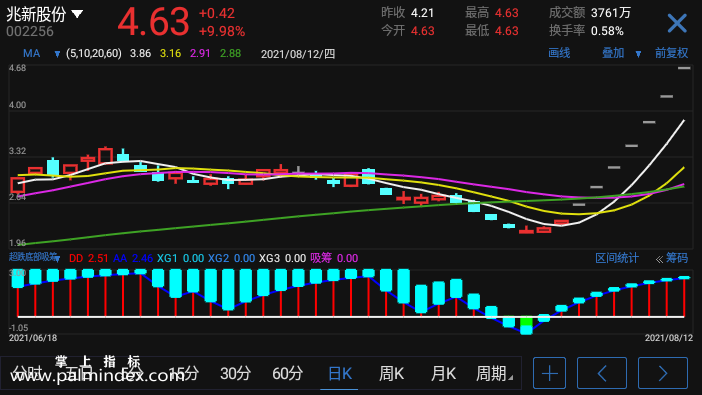This screenshot has height=395, width=702.
Task: Switch to the 30分 chart tab
Action: [235, 373]
